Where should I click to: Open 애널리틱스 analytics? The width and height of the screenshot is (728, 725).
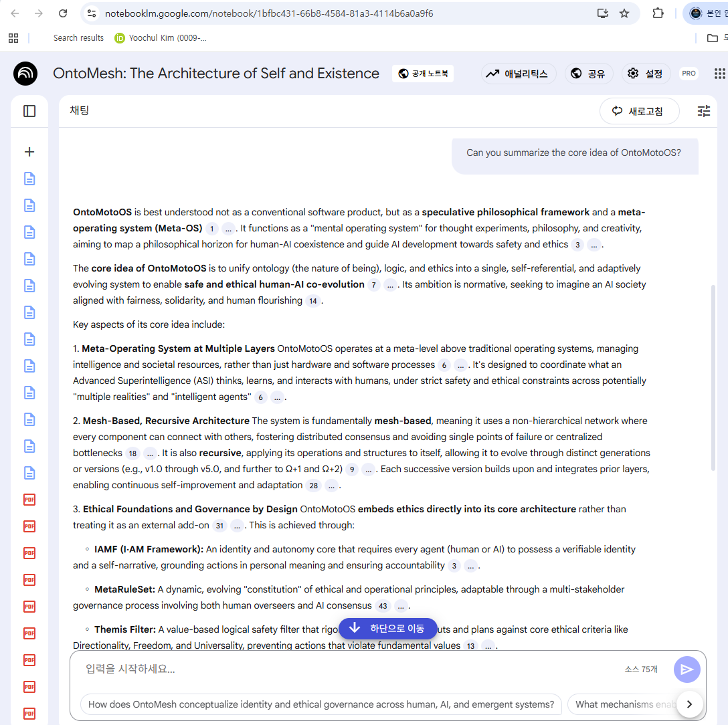point(519,74)
